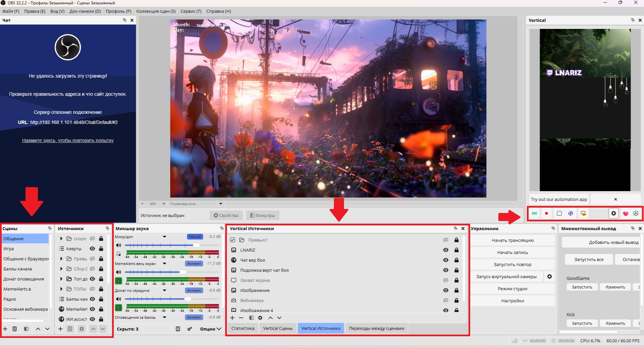
Task: Hide the Подолжка верт чат бол source
Action: click(x=446, y=270)
